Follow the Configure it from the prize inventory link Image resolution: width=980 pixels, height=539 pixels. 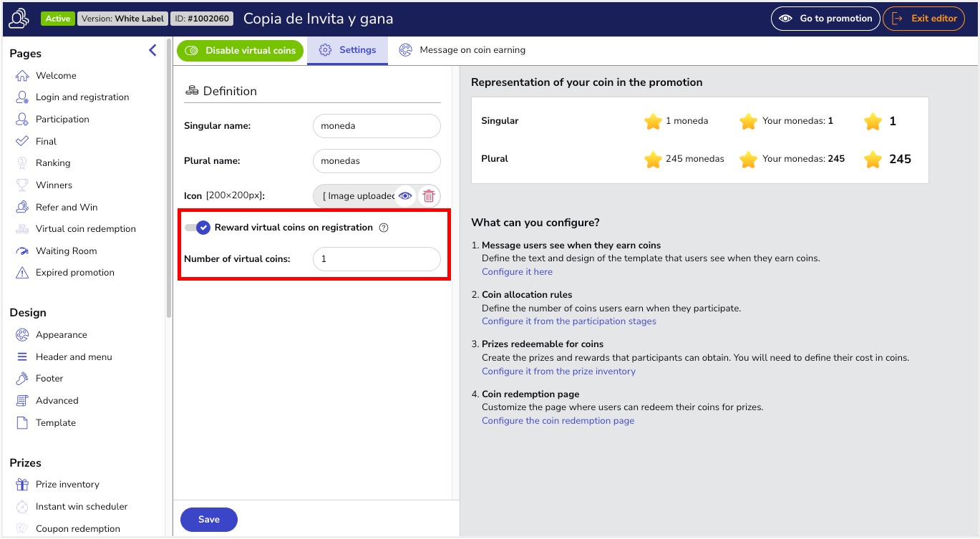(x=558, y=372)
